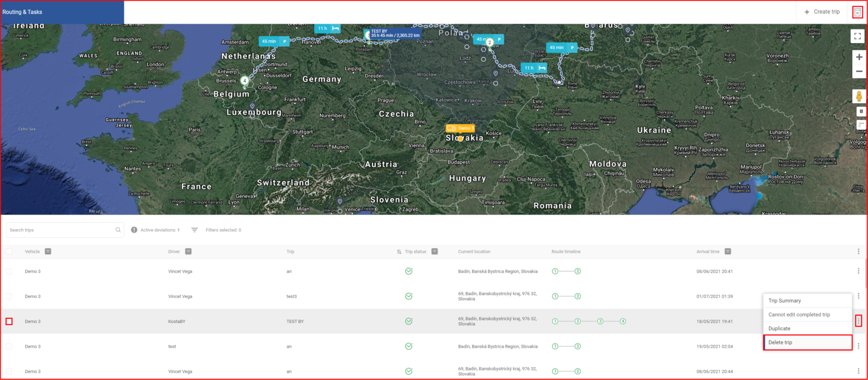868x380 pixels.
Task: Open three-dot menu for 08/06/2021 20:41 trip
Action: [x=858, y=271]
